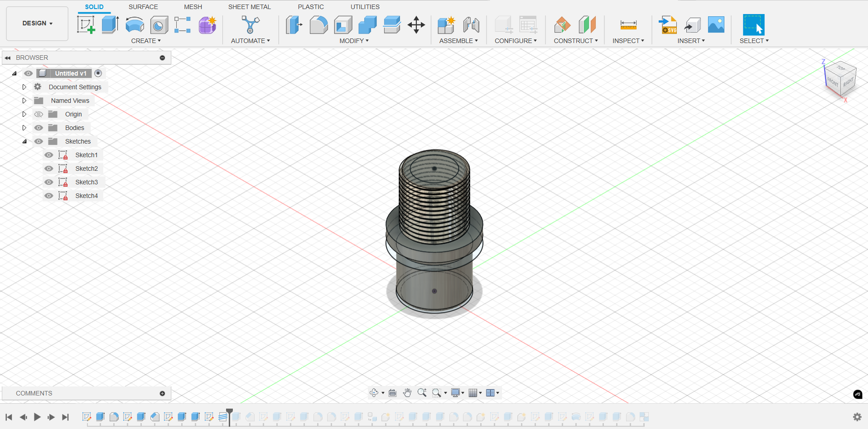Select the Create Sketch tool
This screenshot has width=868, height=429.
click(86, 24)
